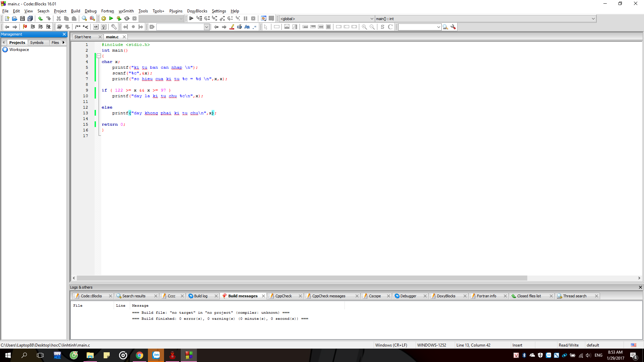644x362 pixels.
Task: Switch to the Build log tab
Action: click(201, 296)
